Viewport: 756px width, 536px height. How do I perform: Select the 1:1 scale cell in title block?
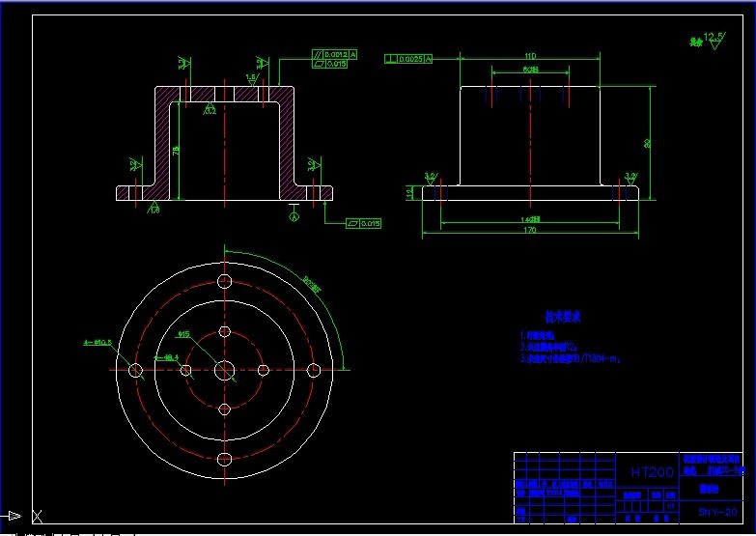pyautogui.click(x=671, y=506)
